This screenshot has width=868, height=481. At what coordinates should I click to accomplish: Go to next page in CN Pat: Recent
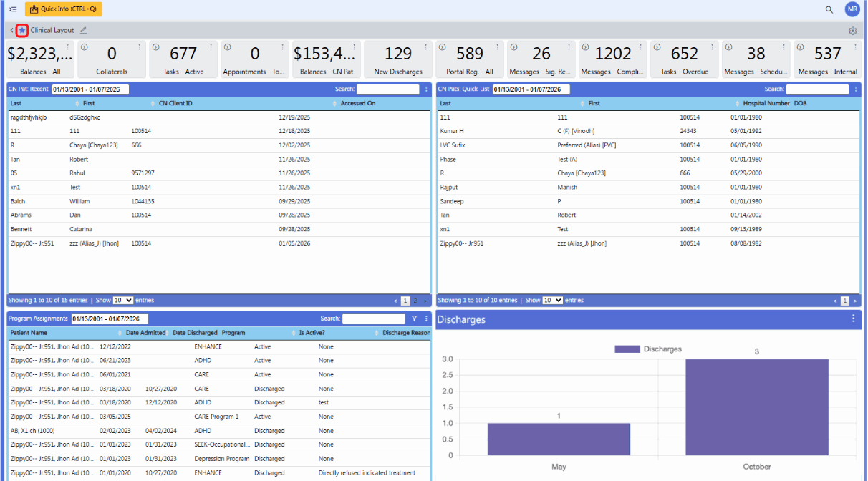click(x=425, y=301)
